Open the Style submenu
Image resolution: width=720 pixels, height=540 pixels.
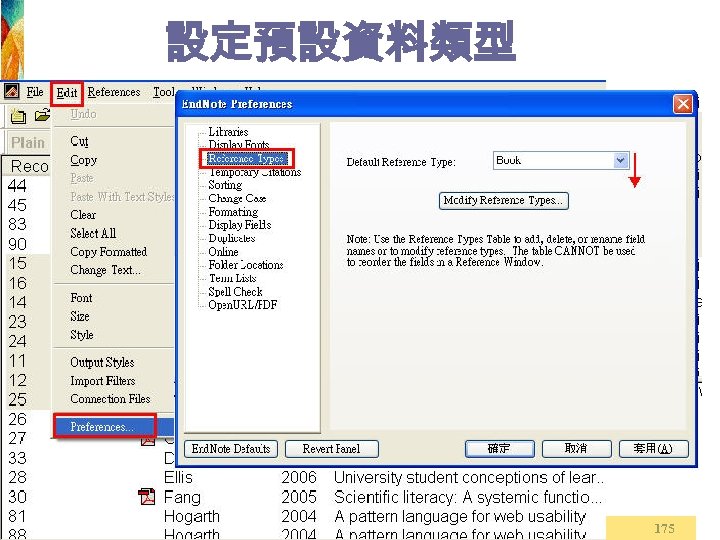[82, 335]
